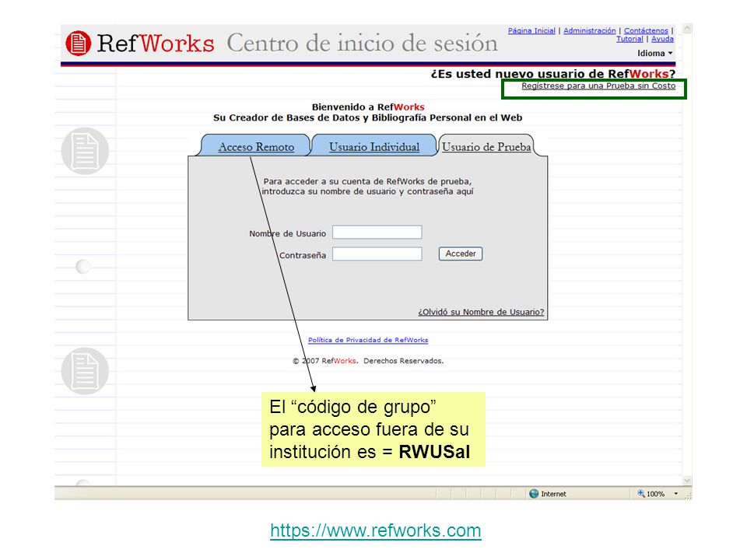Click the scrollbar down arrow

click(x=687, y=481)
